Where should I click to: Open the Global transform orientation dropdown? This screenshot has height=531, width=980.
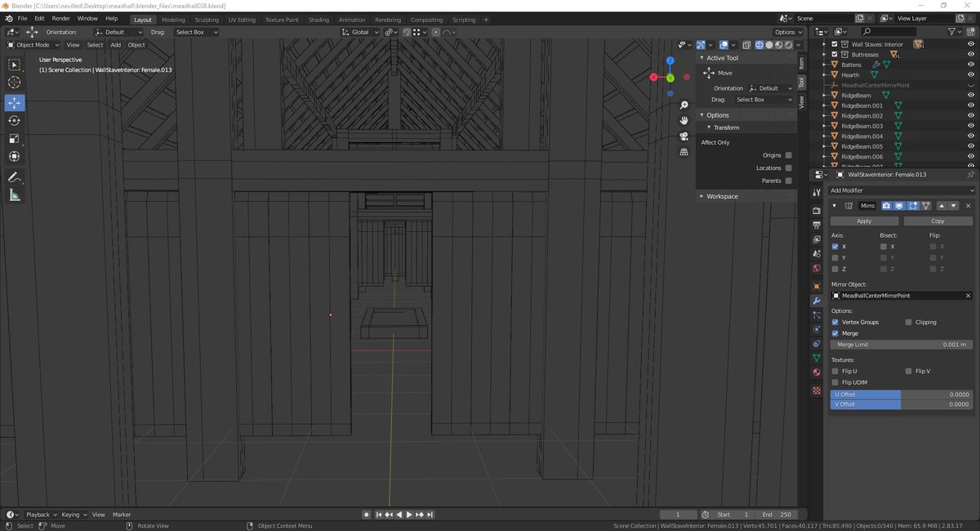[x=360, y=32]
